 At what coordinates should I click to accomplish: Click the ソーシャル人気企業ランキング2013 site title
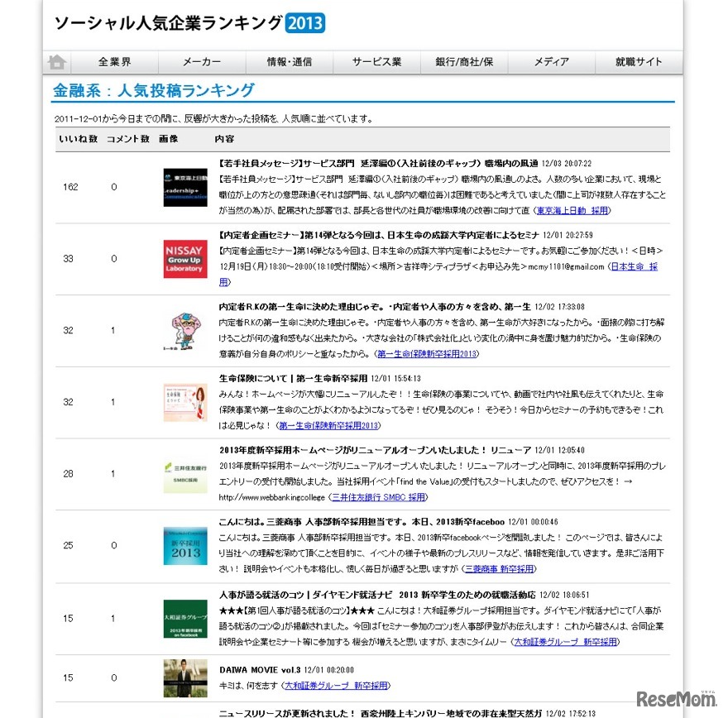(189, 22)
